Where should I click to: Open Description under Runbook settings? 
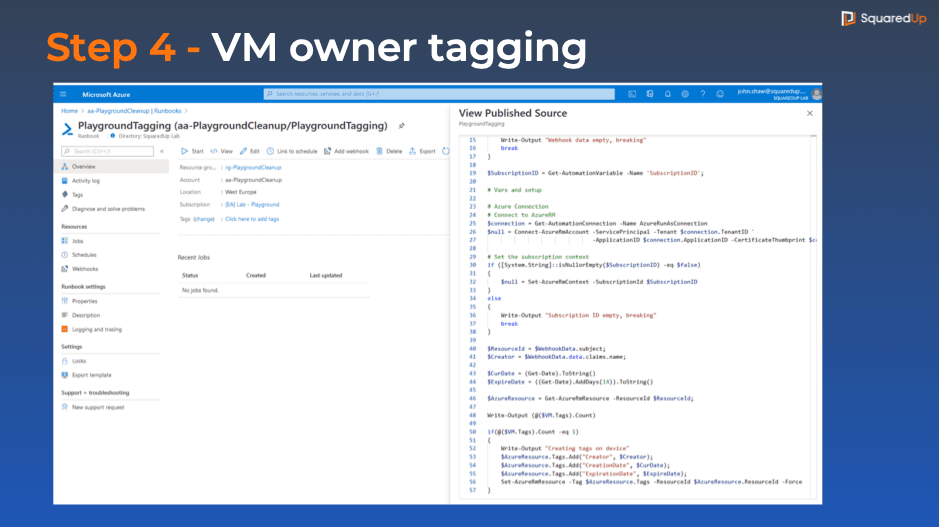point(86,316)
